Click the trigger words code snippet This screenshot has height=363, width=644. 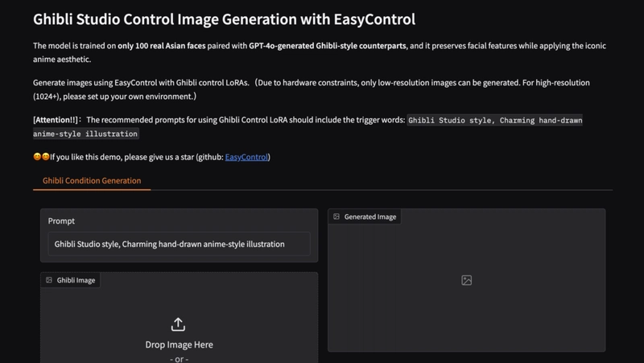(308, 127)
